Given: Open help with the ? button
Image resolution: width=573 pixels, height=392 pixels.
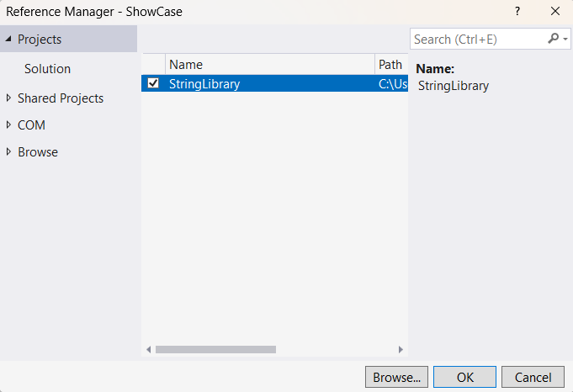Looking at the screenshot, I should tap(517, 11).
